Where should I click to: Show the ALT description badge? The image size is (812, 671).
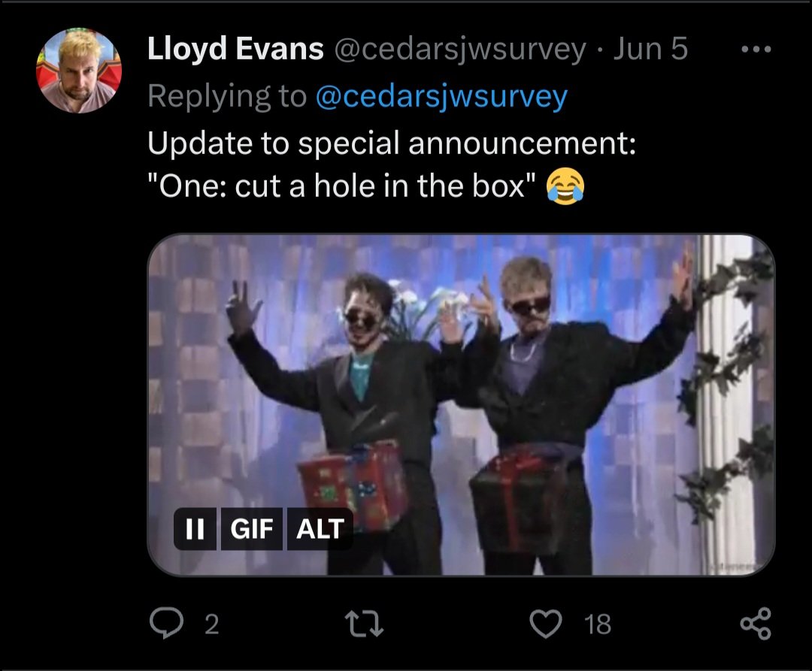click(x=320, y=529)
